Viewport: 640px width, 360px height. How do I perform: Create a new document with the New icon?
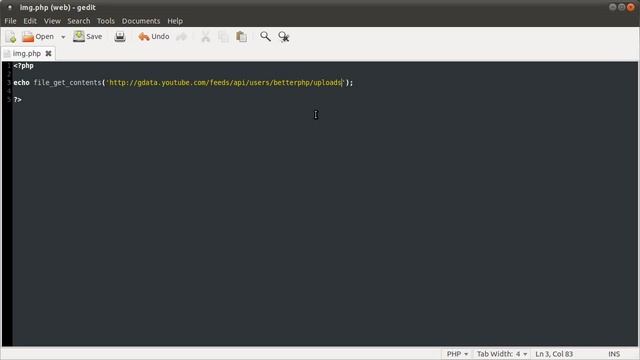click(11, 37)
